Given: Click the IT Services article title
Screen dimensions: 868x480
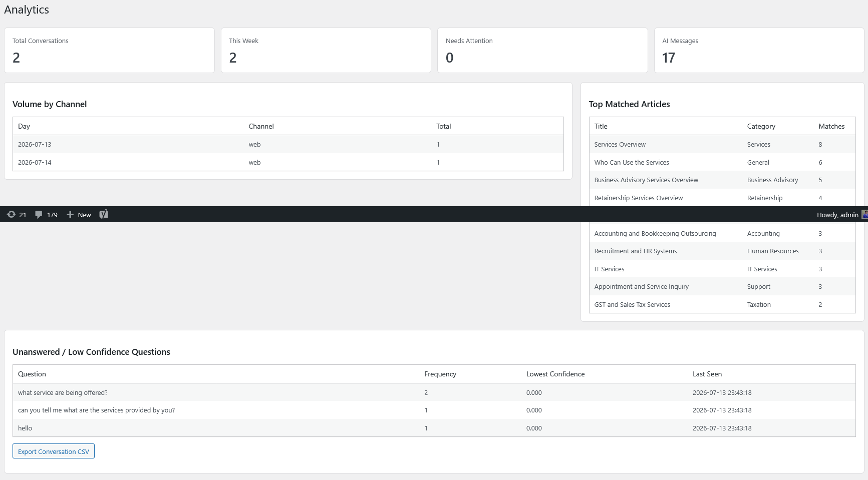Looking at the screenshot, I should click(x=609, y=269).
